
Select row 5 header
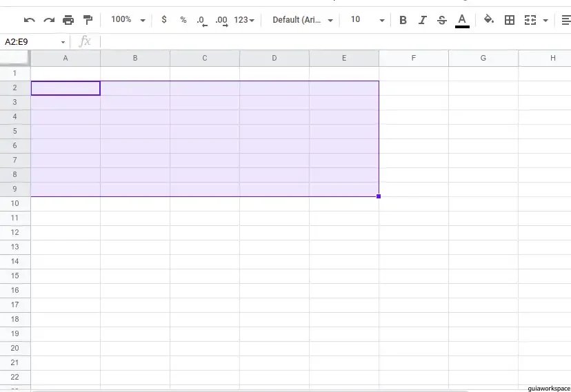15,132
